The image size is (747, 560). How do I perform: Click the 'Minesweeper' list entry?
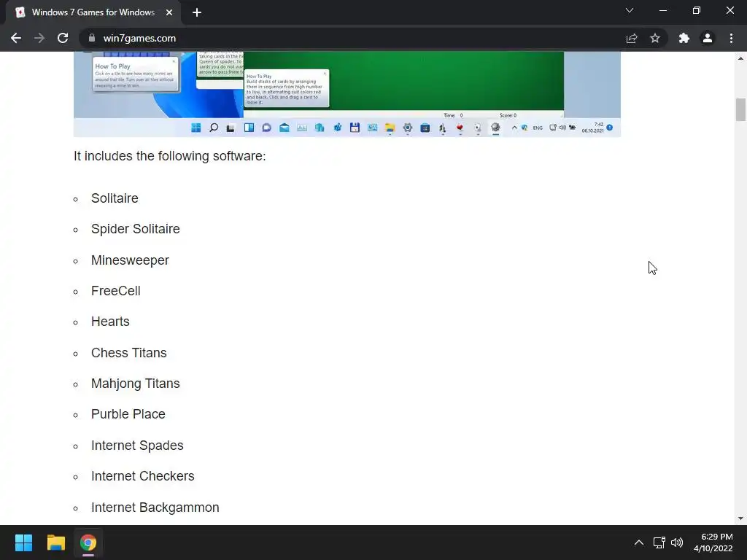(x=130, y=260)
